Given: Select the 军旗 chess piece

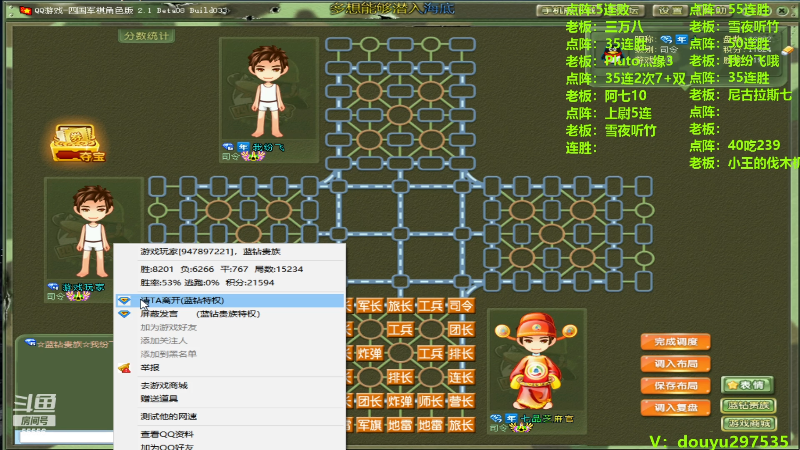Looking at the screenshot, I should tap(369, 425).
